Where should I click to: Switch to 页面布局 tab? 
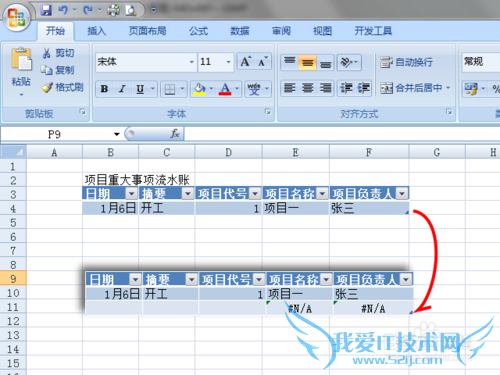(x=147, y=31)
